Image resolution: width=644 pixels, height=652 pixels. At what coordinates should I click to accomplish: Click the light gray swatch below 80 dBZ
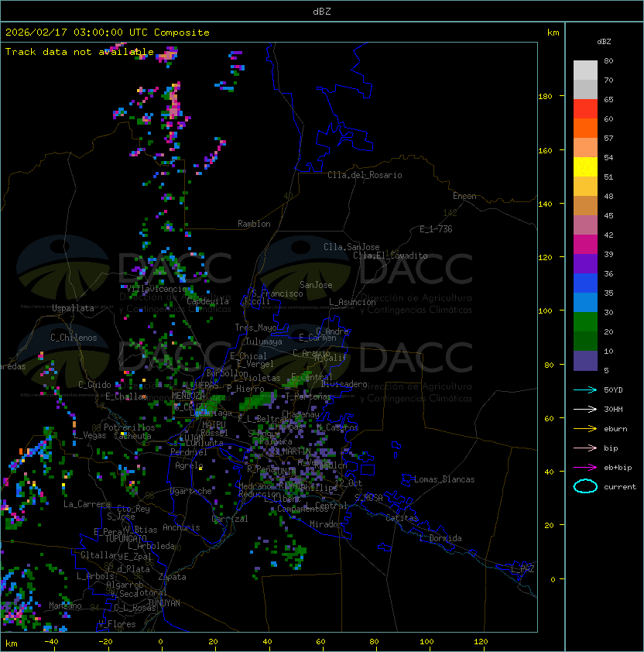pyautogui.click(x=585, y=70)
